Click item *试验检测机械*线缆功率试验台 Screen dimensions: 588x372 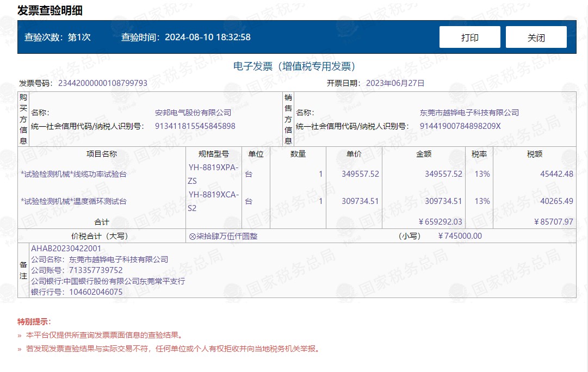point(73,174)
